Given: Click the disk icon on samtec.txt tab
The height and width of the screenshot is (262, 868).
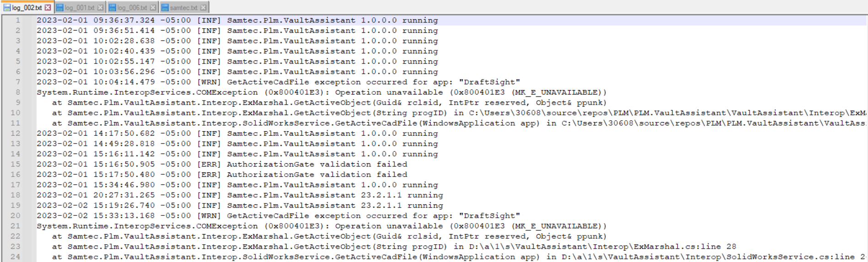Looking at the screenshot, I should [x=165, y=8].
